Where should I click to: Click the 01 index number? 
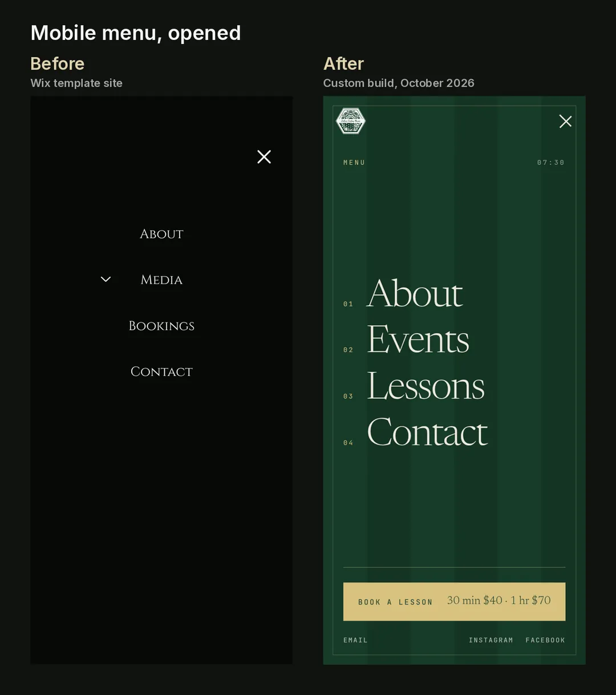click(x=348, y=304)
